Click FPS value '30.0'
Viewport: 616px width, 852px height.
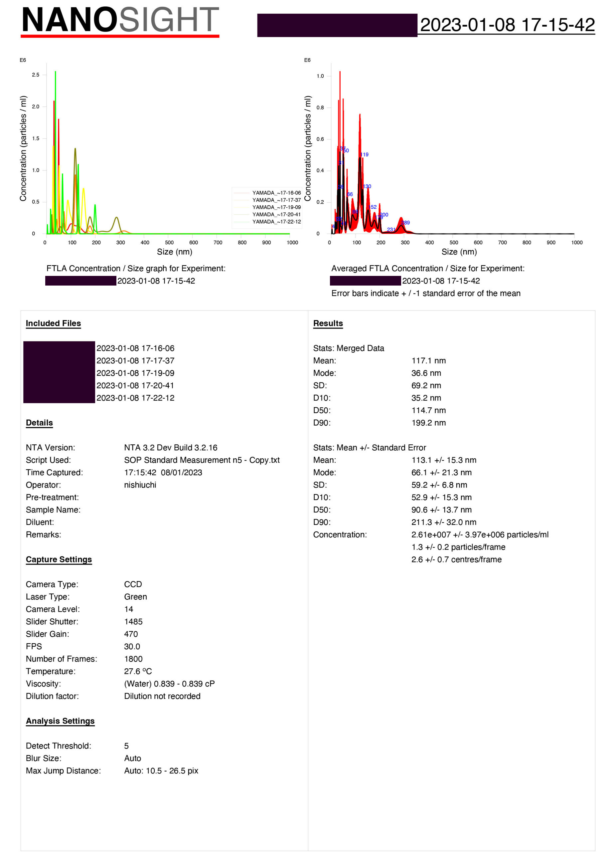132,646
